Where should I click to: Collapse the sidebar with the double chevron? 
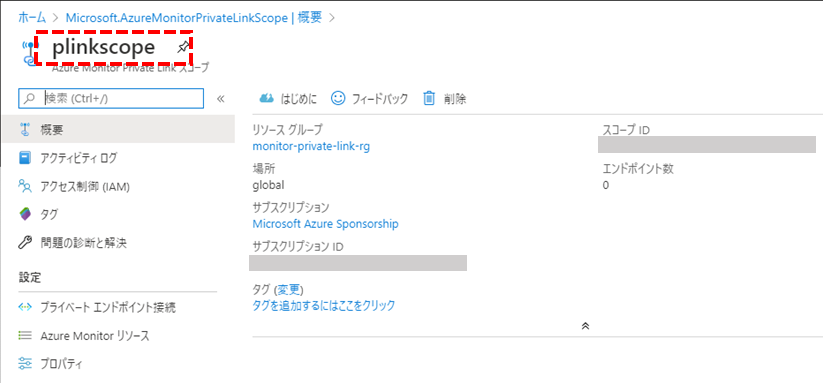(x=220, y=99)
